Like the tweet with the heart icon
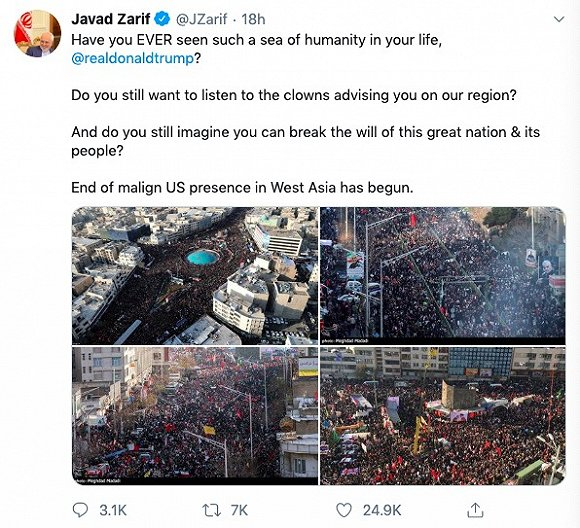This screenshot has height=528, width=580. [344, 510]
